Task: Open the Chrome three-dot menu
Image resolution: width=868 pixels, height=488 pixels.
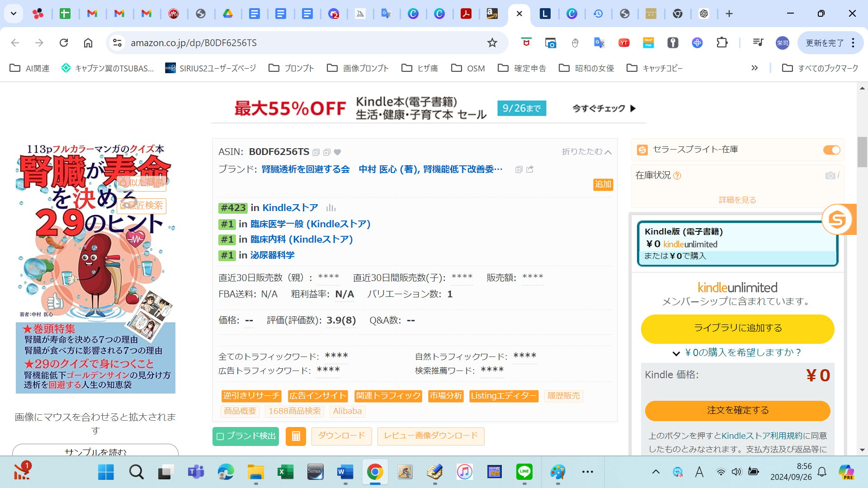Action: tap(853, 42)
